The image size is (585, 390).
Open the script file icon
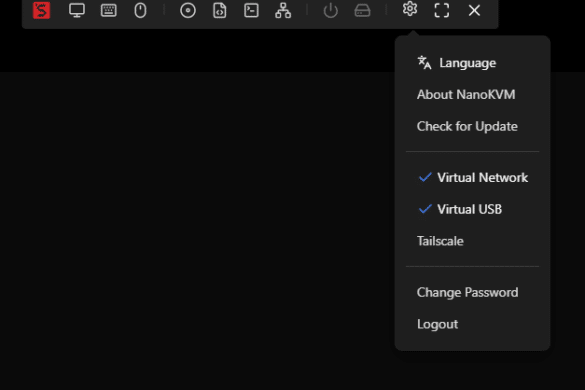(x=220, y=10)
